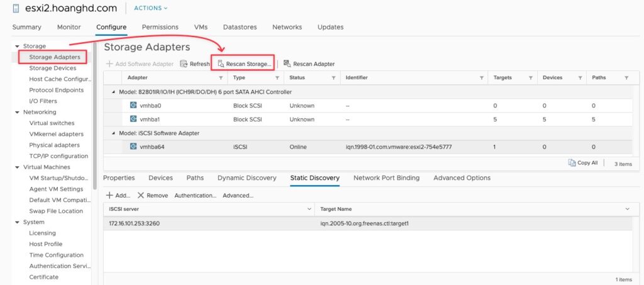Select Storage Devices in sidebar
This screenshot has height=285, width=644.
click(53, 68)
